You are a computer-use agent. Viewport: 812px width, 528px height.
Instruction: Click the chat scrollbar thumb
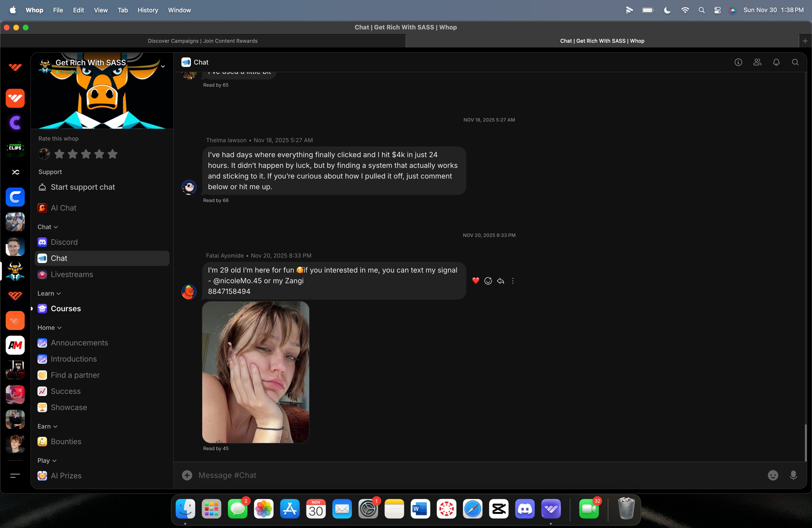click(x=806, y=443)
